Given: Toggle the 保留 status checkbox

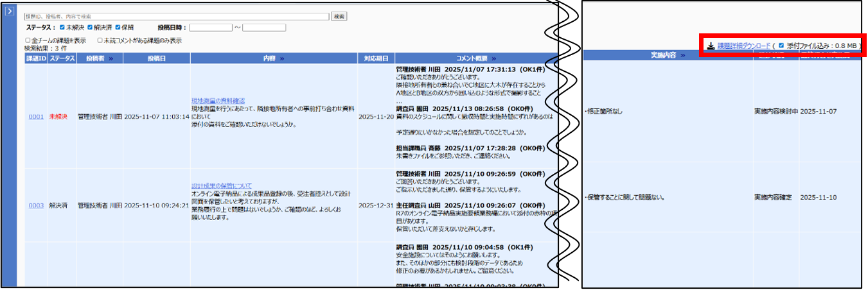Looking at the screenshot, I should 118,28.
